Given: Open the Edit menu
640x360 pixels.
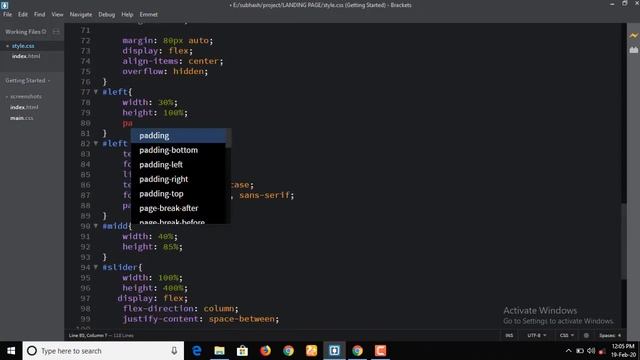Looking at the screenshot, I should 23,14.
